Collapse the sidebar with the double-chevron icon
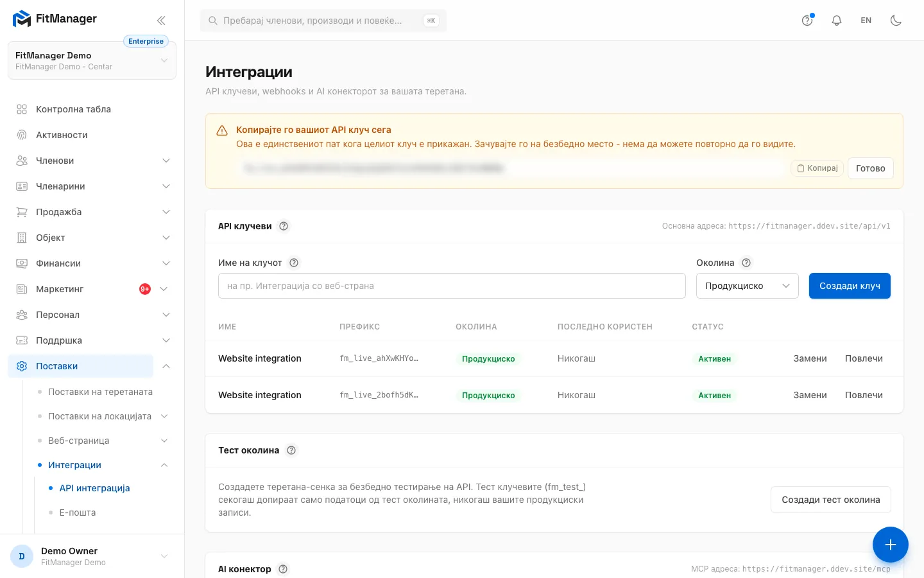 161,20
